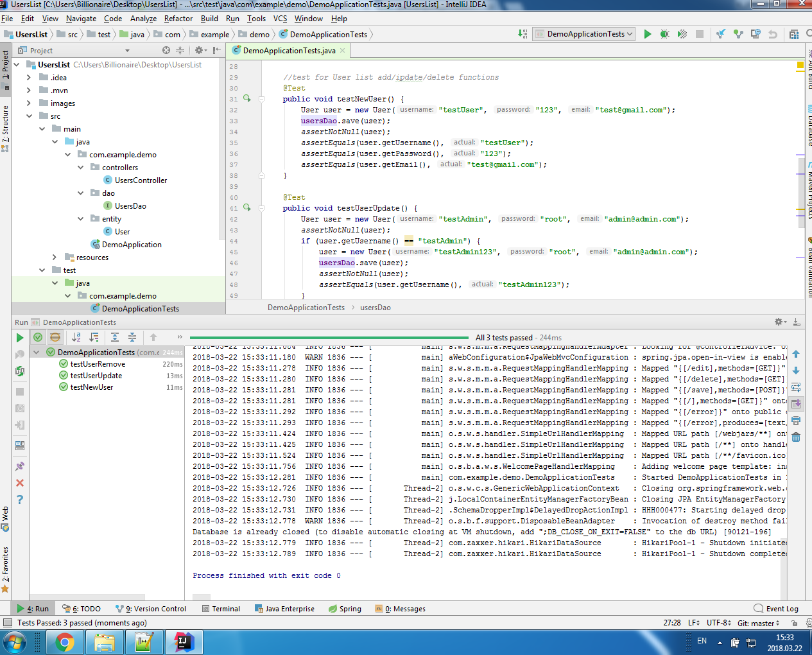Expand all test results icon
Image resolution: width=812 pixels, height=655 pixels.
115,337
